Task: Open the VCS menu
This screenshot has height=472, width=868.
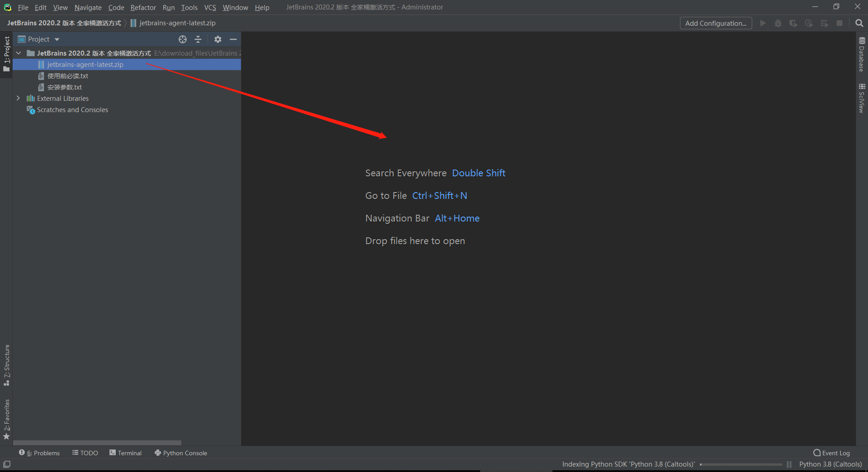Action: (210, 7)
